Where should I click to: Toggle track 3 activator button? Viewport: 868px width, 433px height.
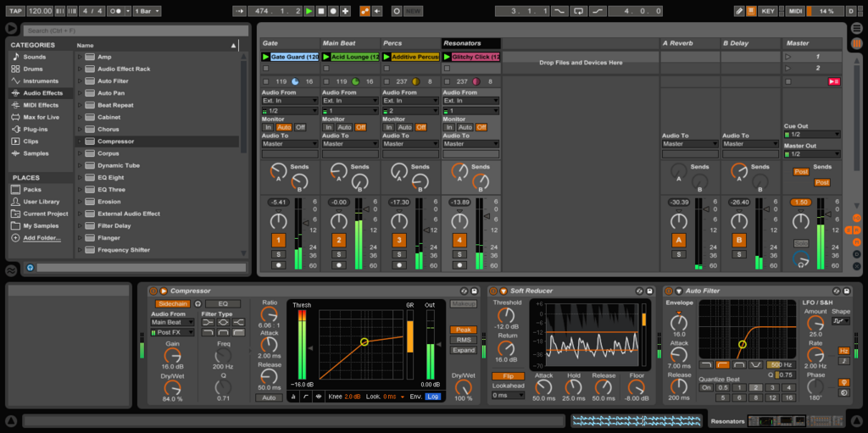point(399,241)
